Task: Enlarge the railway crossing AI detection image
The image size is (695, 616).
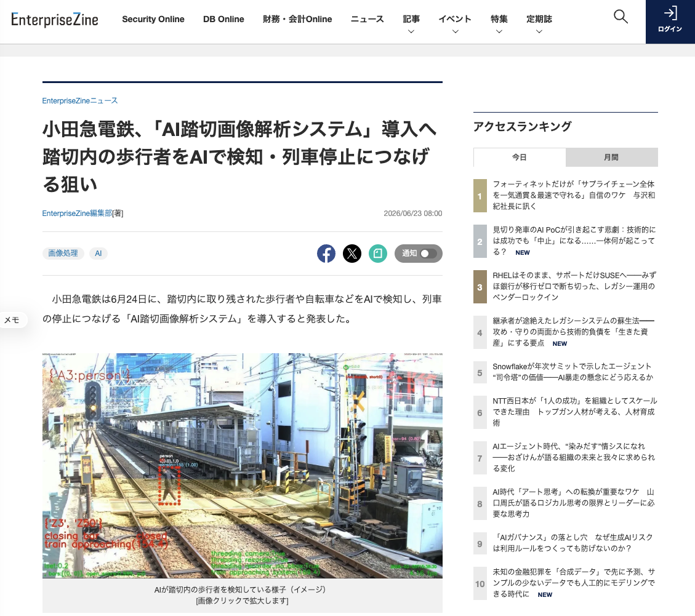Action: click(243, 465)
